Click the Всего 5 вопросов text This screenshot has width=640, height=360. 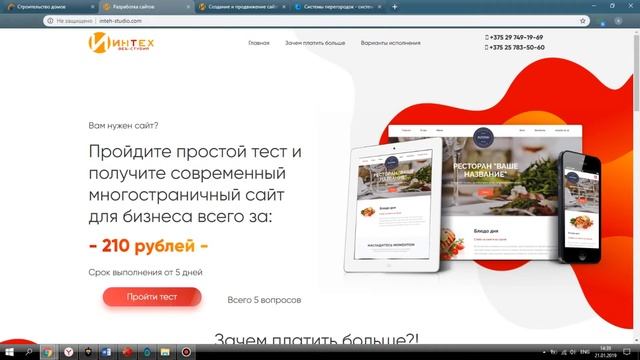264,300
